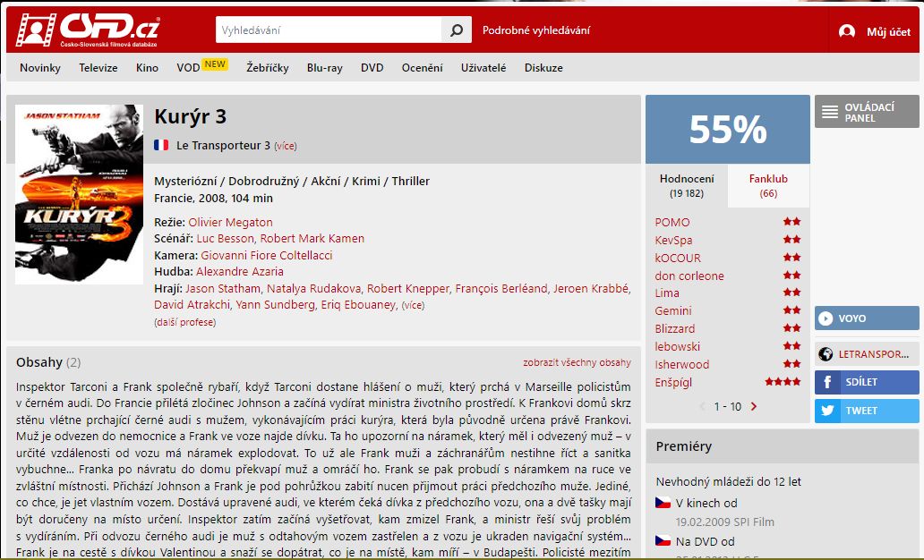924x560 pixels.
Task: Expand more titles with (více) next to Le Transporteur 3
Action: point(286,146)
